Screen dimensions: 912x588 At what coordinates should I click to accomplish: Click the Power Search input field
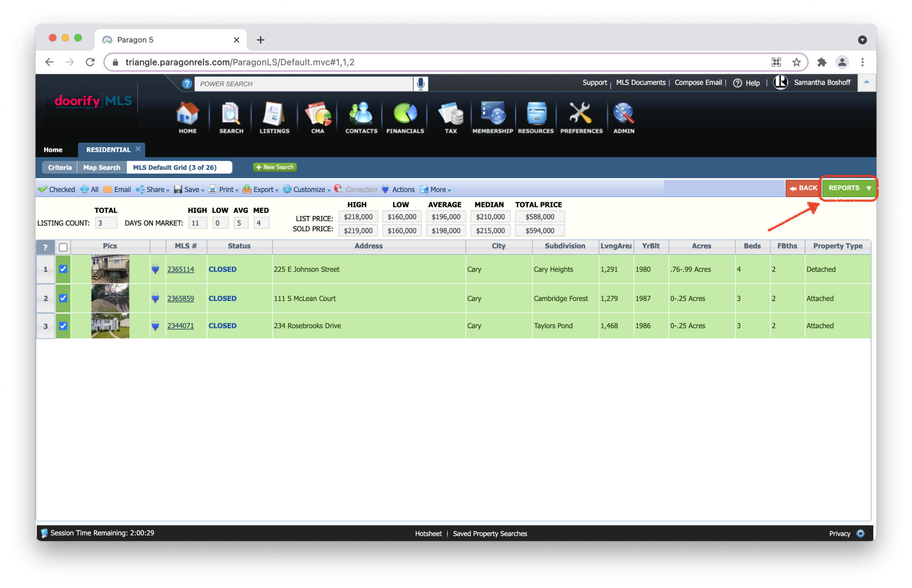click(304, 84)
